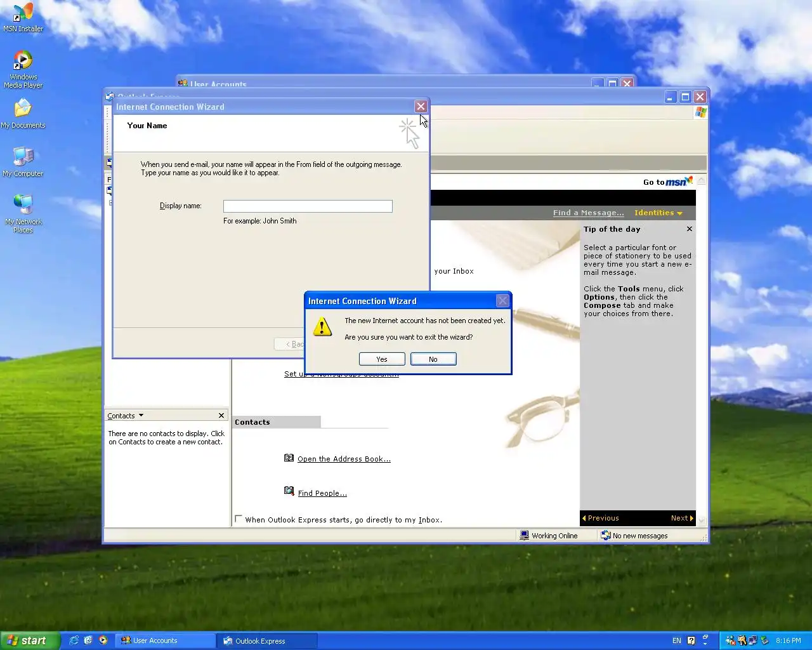Click the EN language indicator
812x650 pixels.
677,640
